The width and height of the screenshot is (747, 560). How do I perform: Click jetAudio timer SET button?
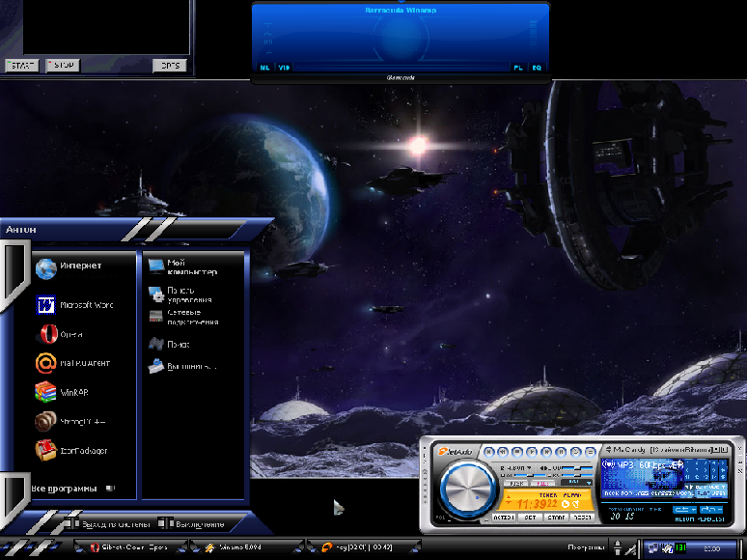[530, 518]
